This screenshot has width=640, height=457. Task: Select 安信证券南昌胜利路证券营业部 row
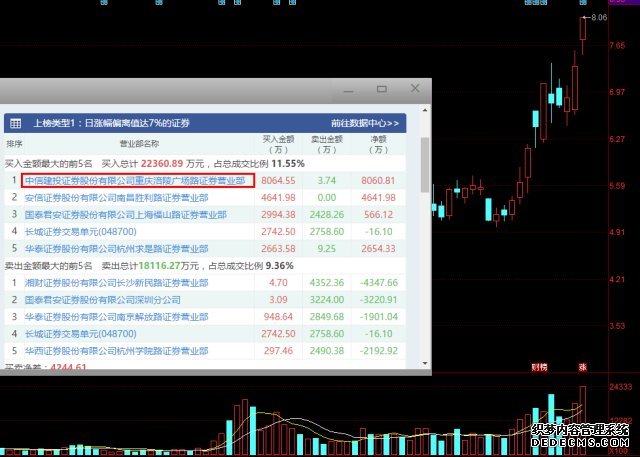(x=116, y=198)
